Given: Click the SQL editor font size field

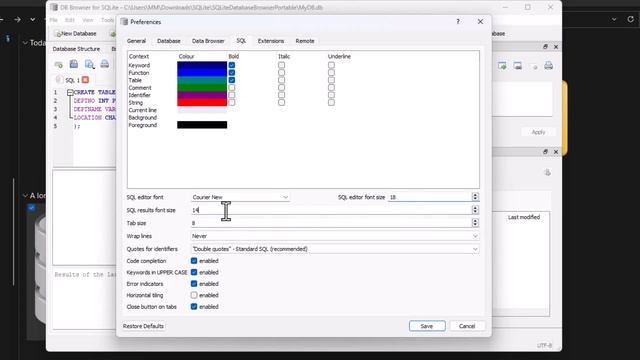Looking at the screenshot, I should pos(430,197).
